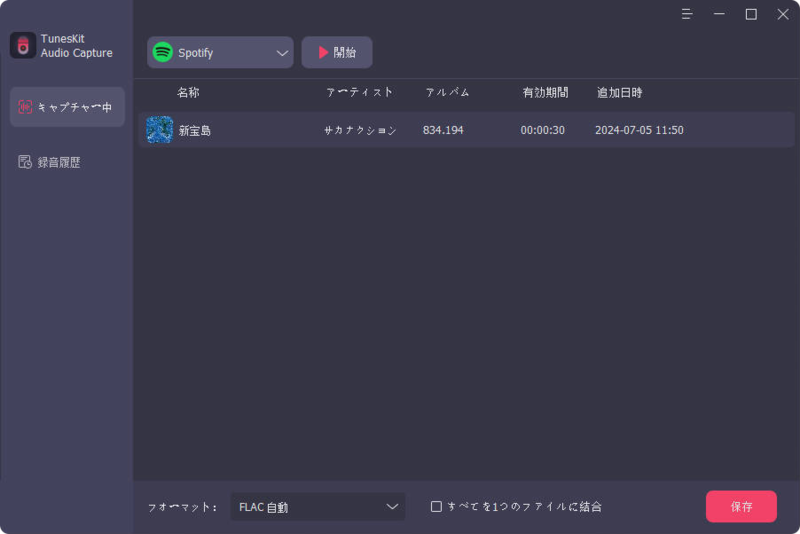Click the 名称 column header
The image size is (800, 534).
tap(188, 92)
